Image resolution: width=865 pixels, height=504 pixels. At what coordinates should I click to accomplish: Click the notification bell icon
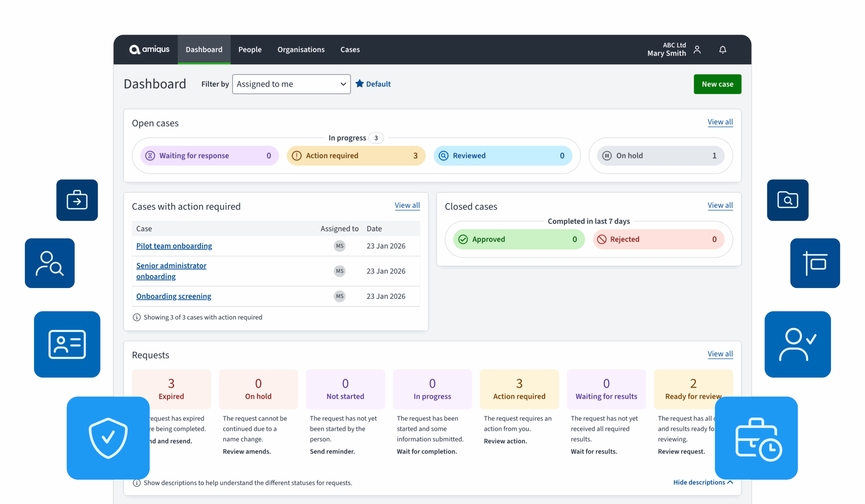coord(722,50)
